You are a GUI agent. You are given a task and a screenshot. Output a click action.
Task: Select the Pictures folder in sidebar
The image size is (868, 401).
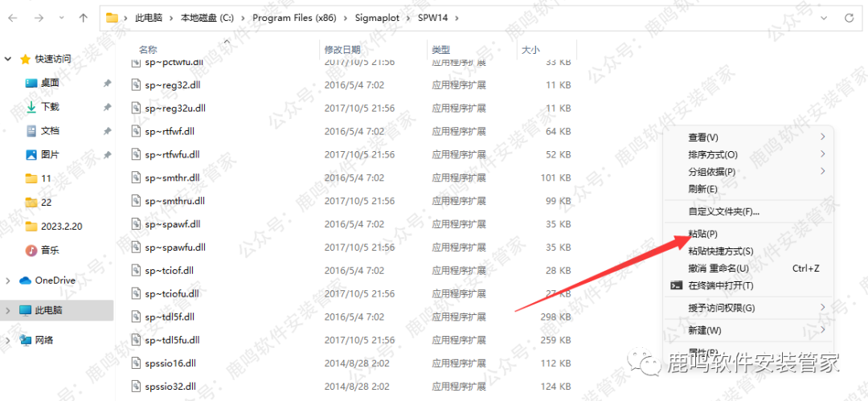(x=50, y=154)
